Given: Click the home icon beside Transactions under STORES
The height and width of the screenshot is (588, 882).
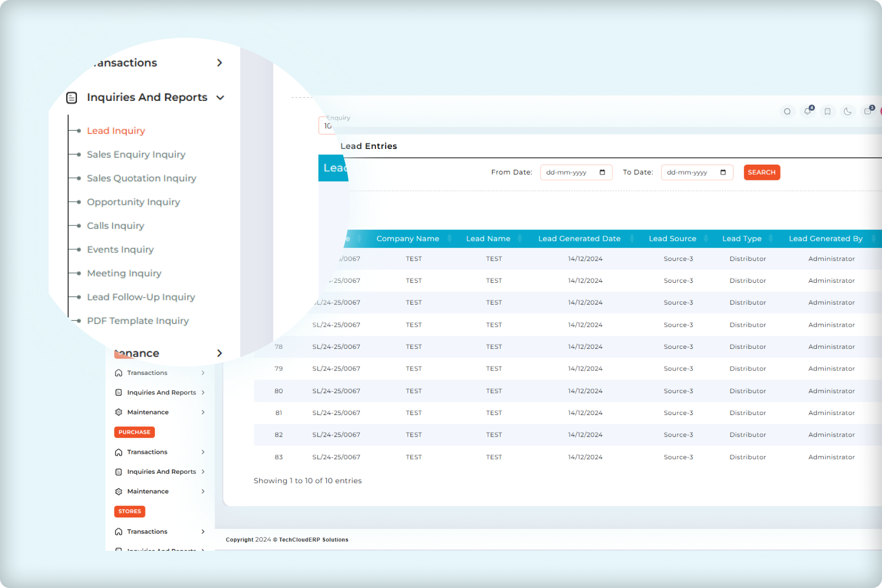Looking at the screenshot, I should point(118,531).
